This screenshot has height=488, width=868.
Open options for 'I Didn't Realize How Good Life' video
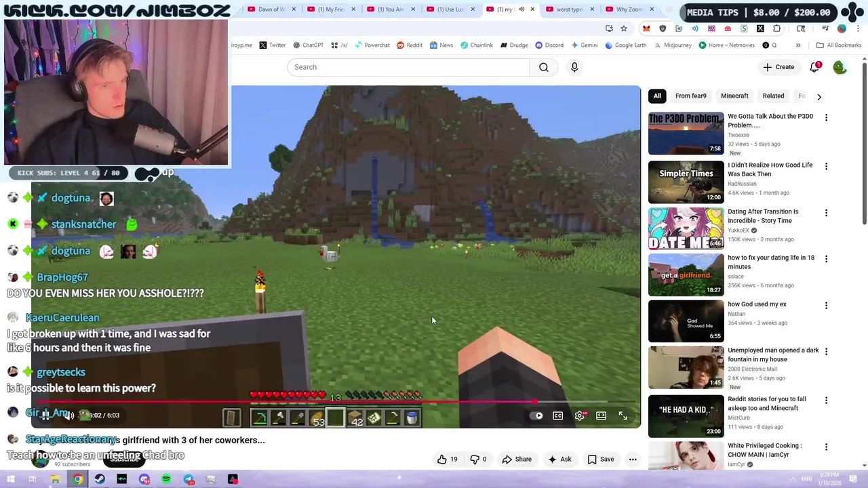[x=826, y=166]
